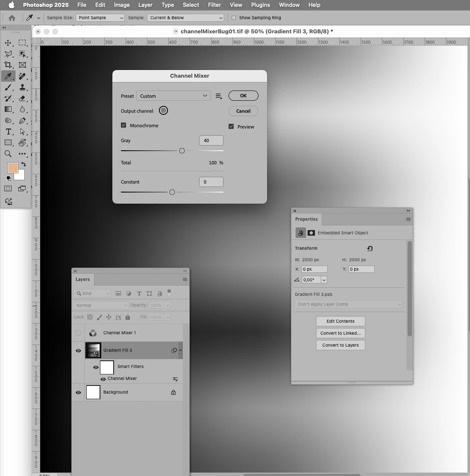Enable Show Sampling Ring checkbox

pos(234,18)
